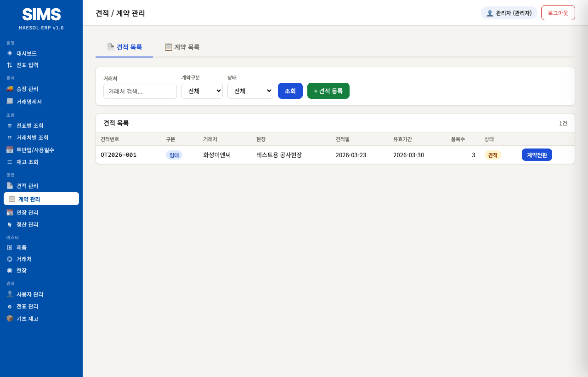Focus the 거래처 검색 input field
Viewport: 588px width, 377px height.
click(x=140, y=91)
